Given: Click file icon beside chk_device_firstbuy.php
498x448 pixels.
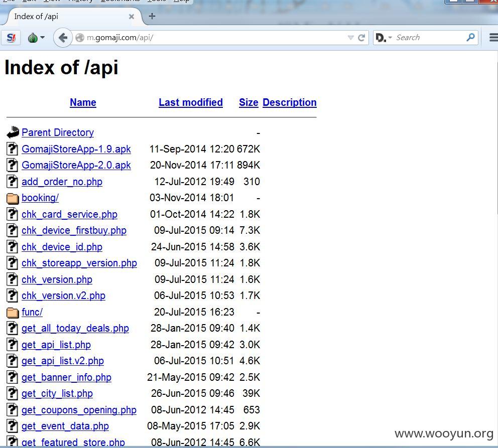Looking at the screenshot, I should pyautogui.click(x=13, y=230).
